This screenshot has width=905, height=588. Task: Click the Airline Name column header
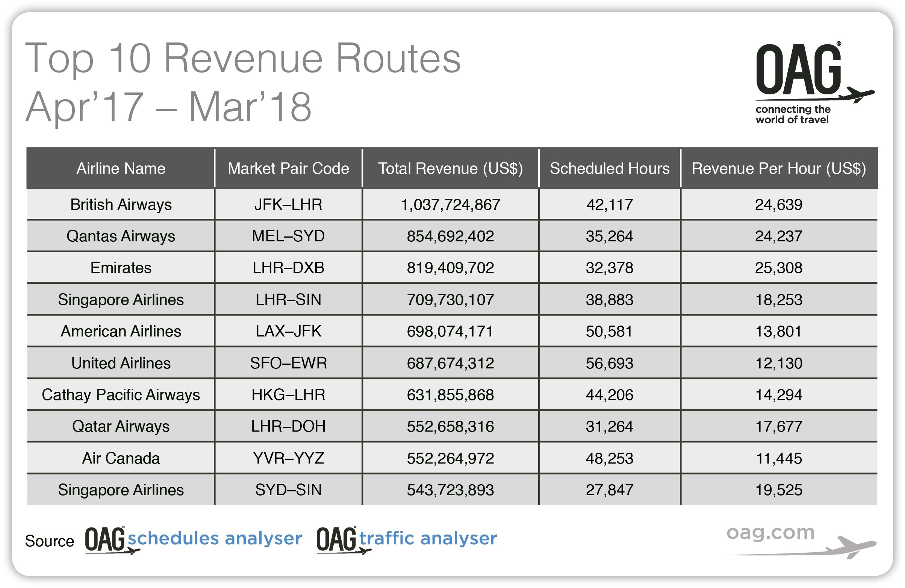pos(121,168)
